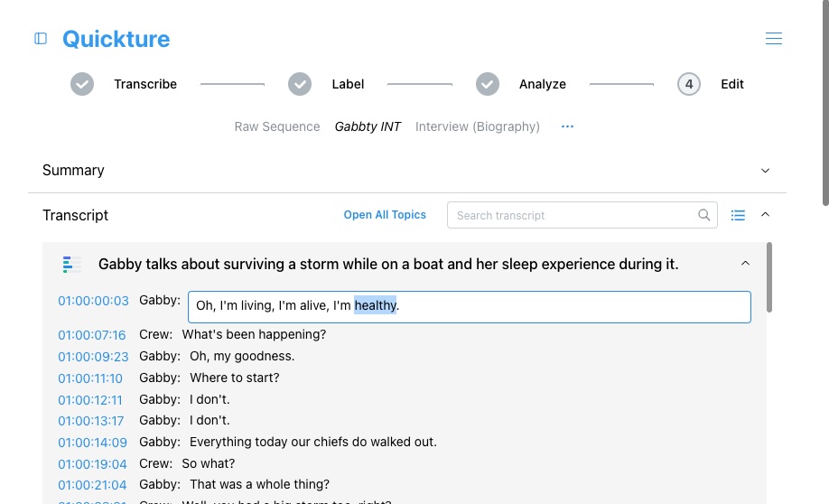
Task: Click line "So what?"
Action: pyautogui.click(x=209, y=463)
